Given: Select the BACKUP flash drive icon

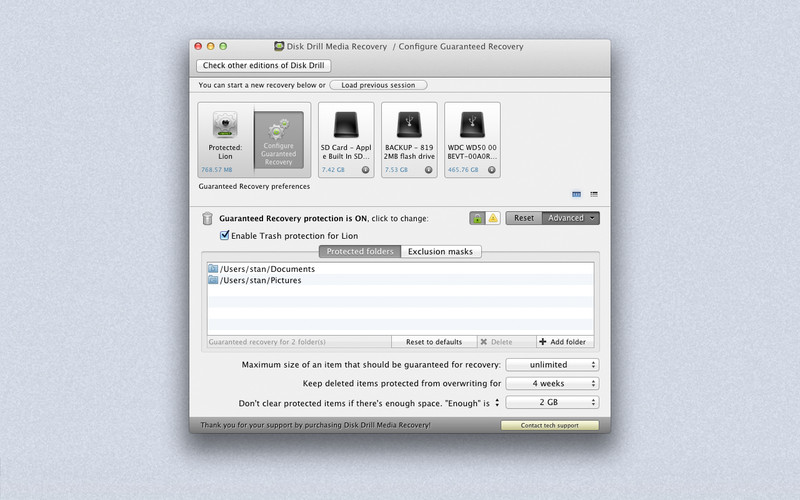Looking at the screenshot, I should click(x=409, y=124).
